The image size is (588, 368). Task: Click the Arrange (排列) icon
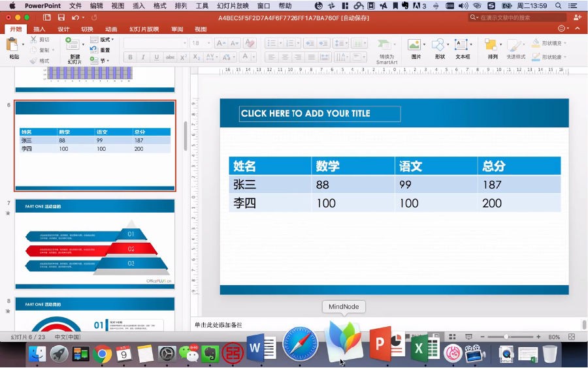click(x=491, y=45)
